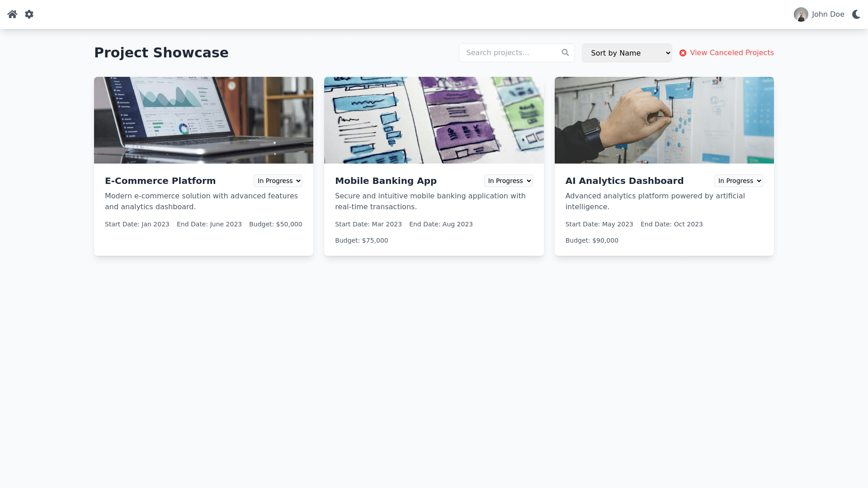Click the search magnifier icon
Screen dimensions: 868x488
(x=565, y=52)
